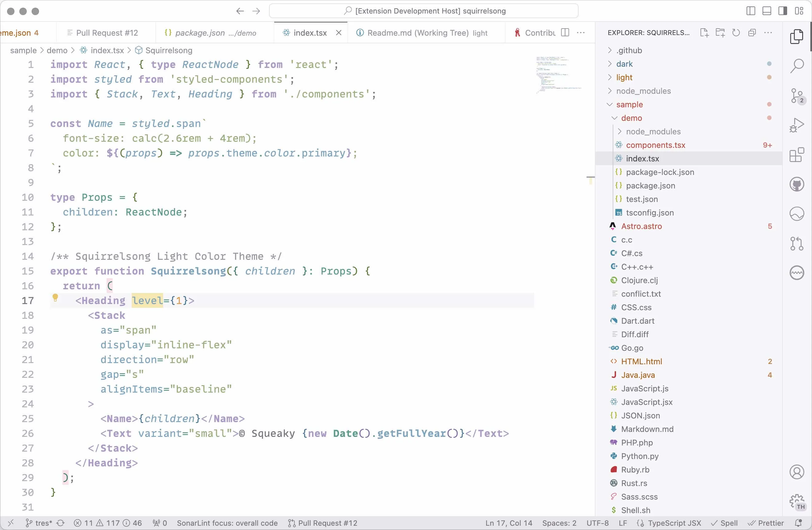Refresh the Explorer file list
This screenshot has width=812, height=530.
tap(736, 33)
